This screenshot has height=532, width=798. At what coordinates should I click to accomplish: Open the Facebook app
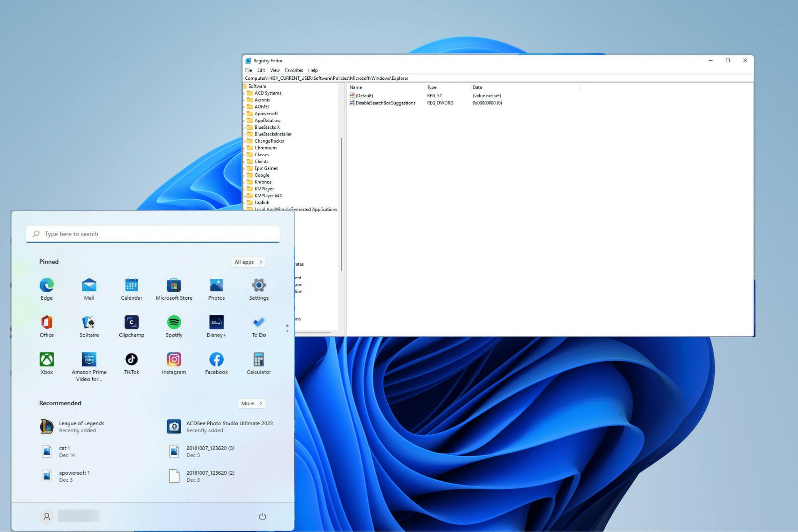coord(216,364)
